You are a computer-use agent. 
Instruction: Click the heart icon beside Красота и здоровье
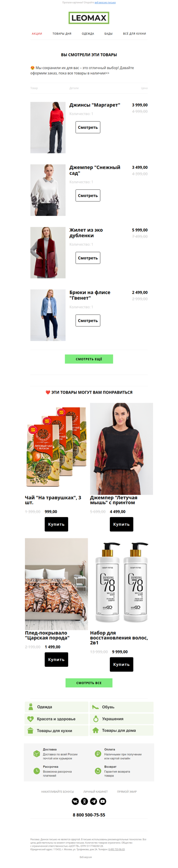(x=31, y=719)
